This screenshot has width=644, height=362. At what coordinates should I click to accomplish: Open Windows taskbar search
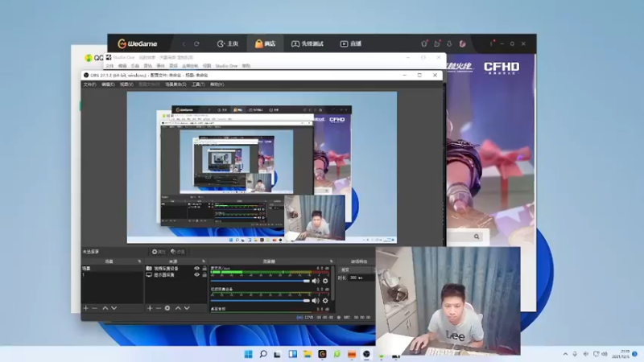(x=263, y=354)
